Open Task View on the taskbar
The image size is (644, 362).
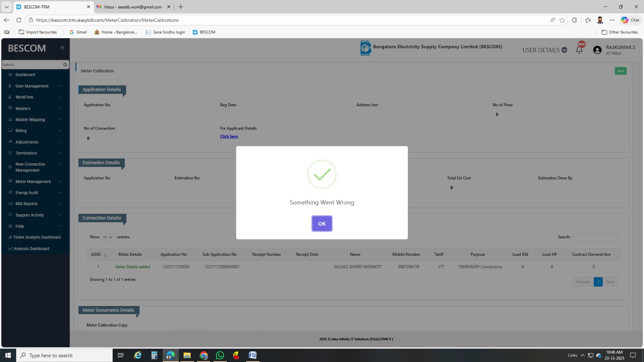click(x=120, y=355)
